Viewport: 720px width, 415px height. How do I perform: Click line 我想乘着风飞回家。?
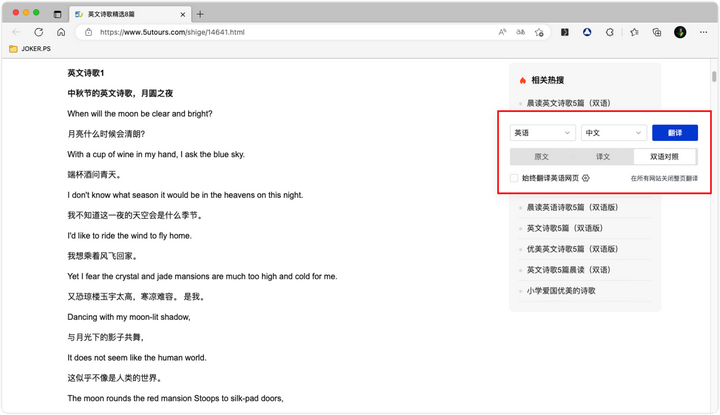(x=102, y=256)
